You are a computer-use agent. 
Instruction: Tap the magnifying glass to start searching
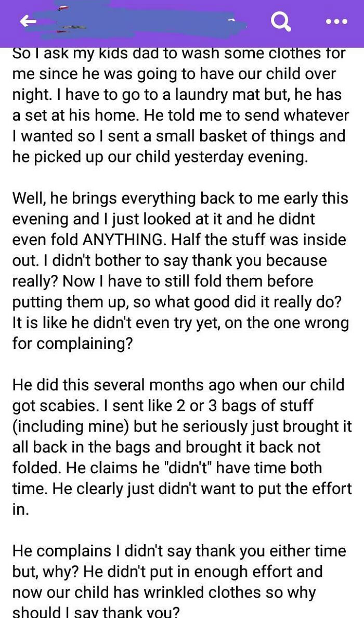pyautogui.click(x=280, y=22)
